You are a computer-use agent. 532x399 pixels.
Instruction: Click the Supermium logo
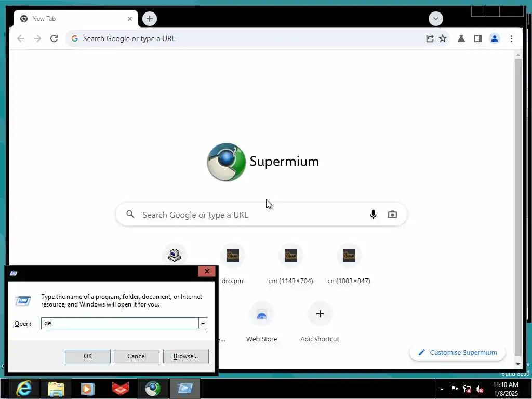point(263,162)
